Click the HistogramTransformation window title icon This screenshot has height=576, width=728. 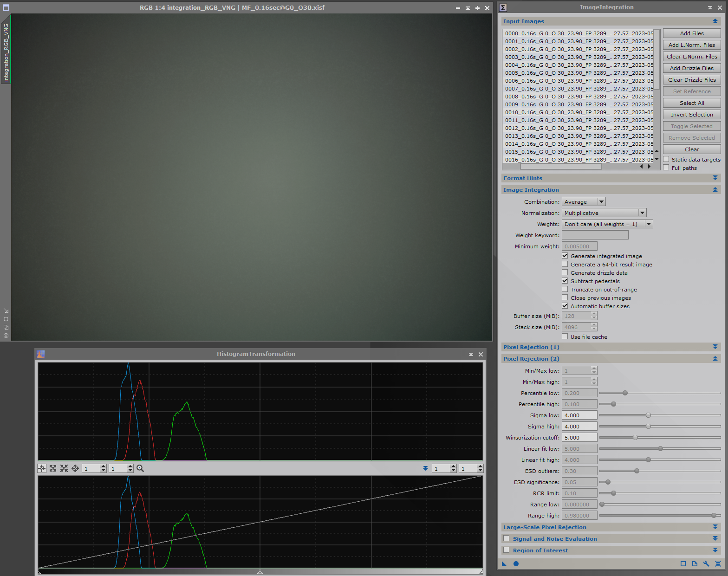click(x=41, y=354)
